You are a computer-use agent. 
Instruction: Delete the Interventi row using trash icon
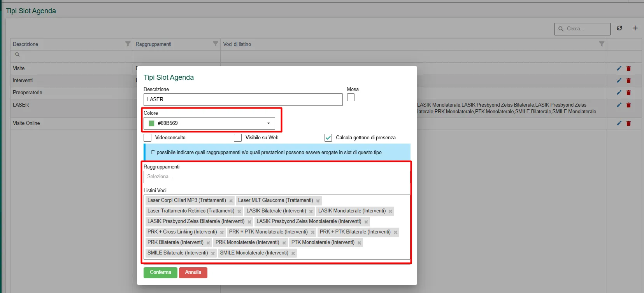(x=628, y=81)
